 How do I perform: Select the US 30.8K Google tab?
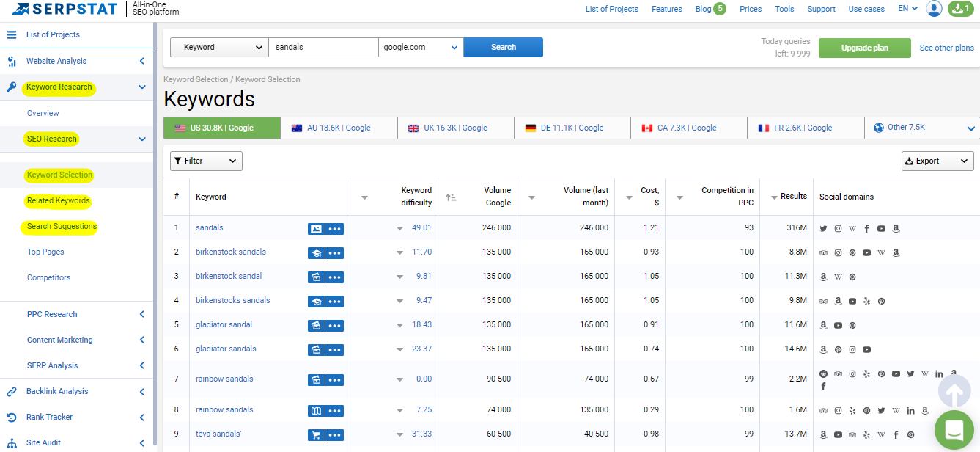[x=221, y=128]
